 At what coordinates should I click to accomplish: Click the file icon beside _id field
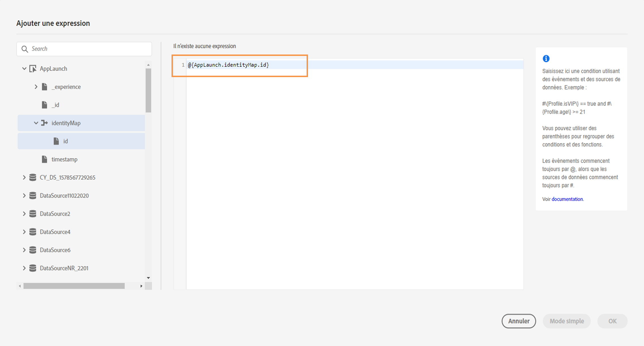[44, 105]
